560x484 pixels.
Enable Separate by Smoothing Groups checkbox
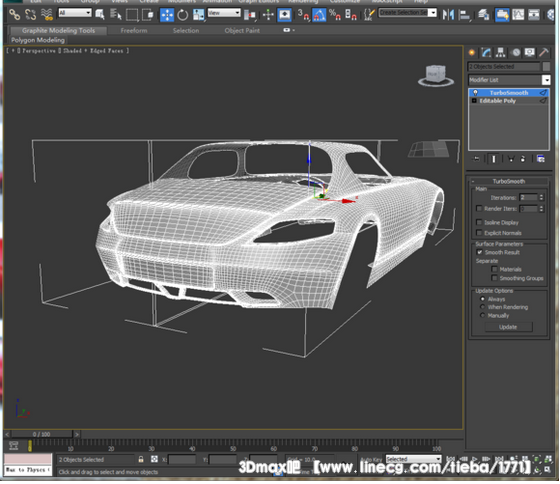click(494, 278)
